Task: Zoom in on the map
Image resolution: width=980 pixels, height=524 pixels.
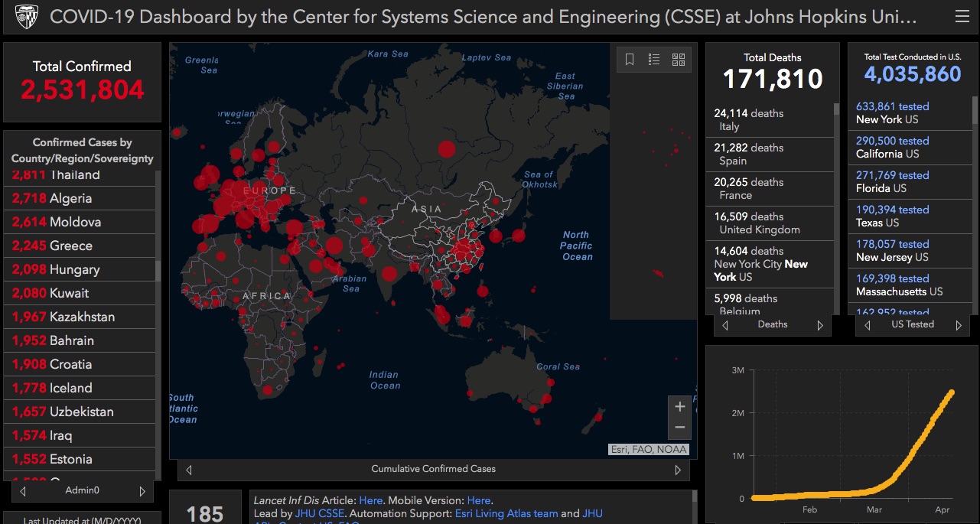Action: [679, 407]
